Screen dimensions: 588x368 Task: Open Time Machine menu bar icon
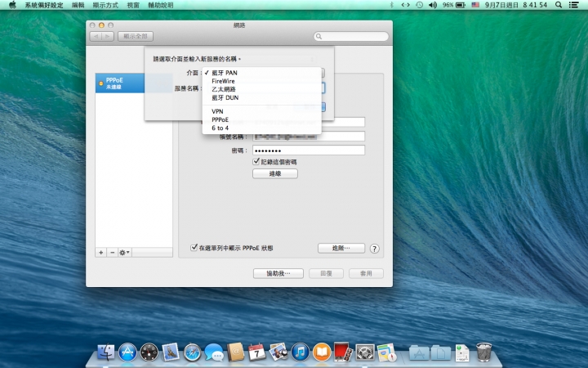(x=419, y=5)
